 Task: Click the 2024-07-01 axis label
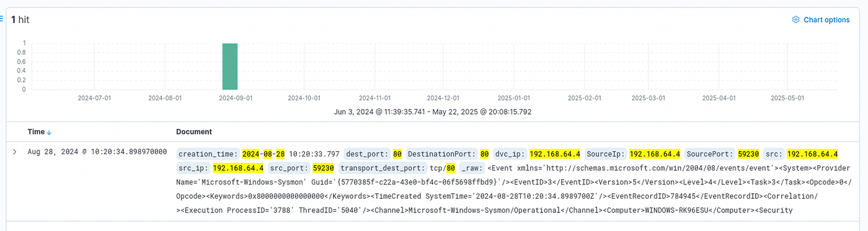tap(94, 98)
